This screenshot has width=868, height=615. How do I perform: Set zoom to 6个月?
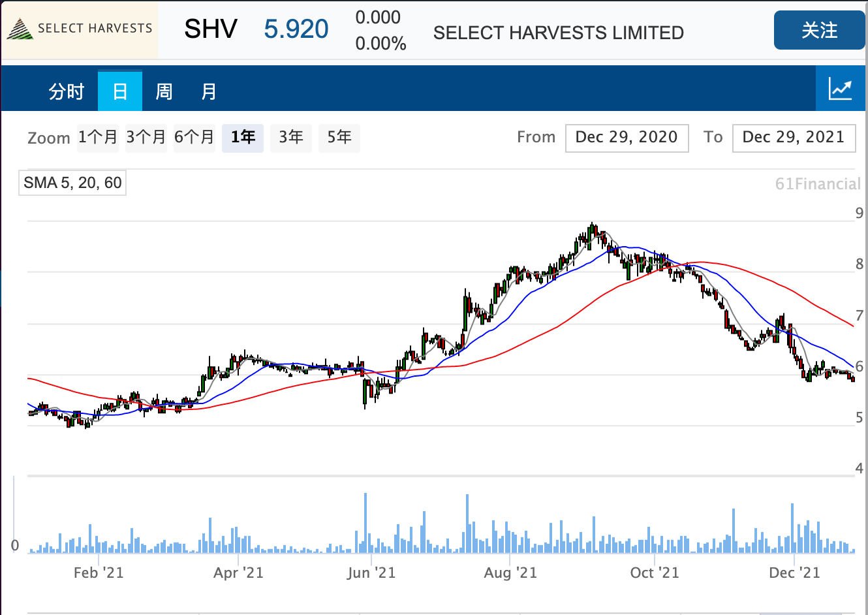pyautogui.click(x=194, y=138)
